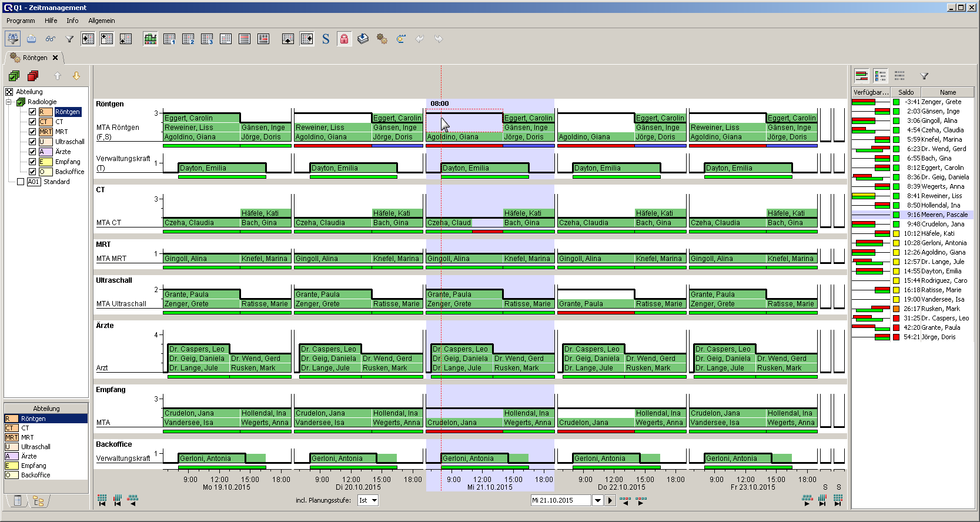Select the numbered list view 2 icon
This screenshot has height=522, width=980.
point(188,39)
